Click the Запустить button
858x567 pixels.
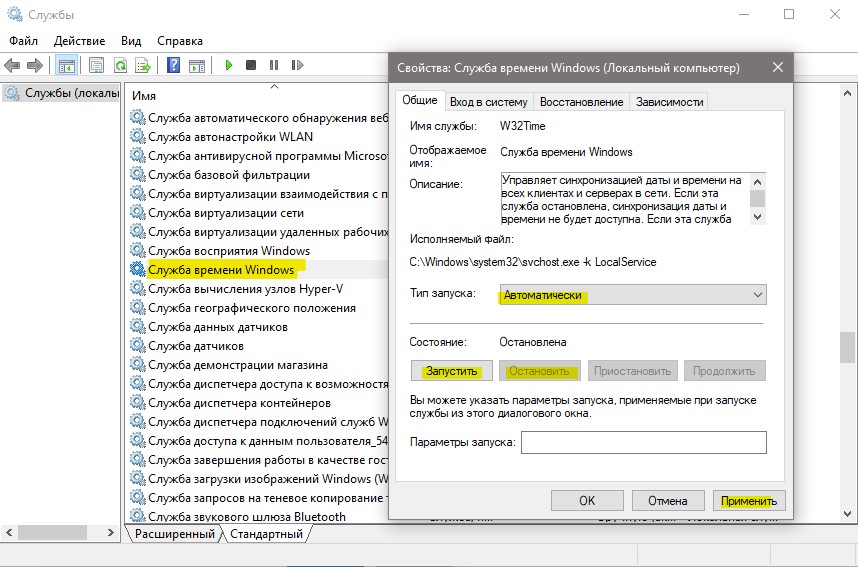click(x=451, y=371)
